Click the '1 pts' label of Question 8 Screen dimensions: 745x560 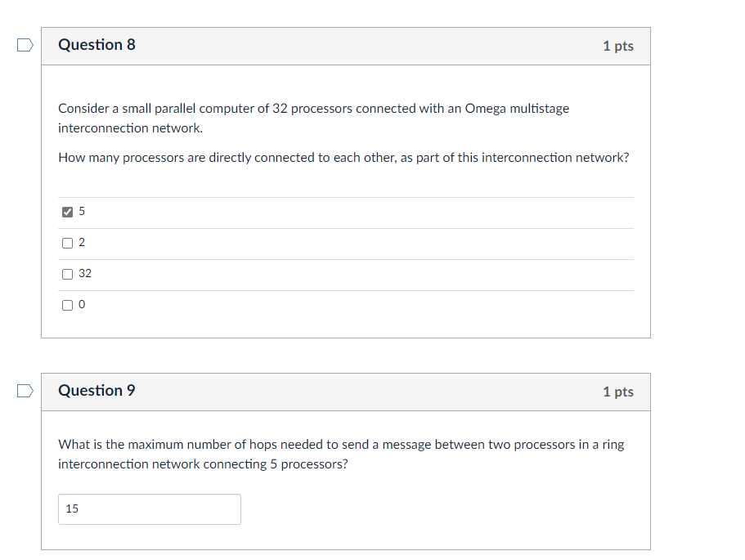tap(617, 47)
